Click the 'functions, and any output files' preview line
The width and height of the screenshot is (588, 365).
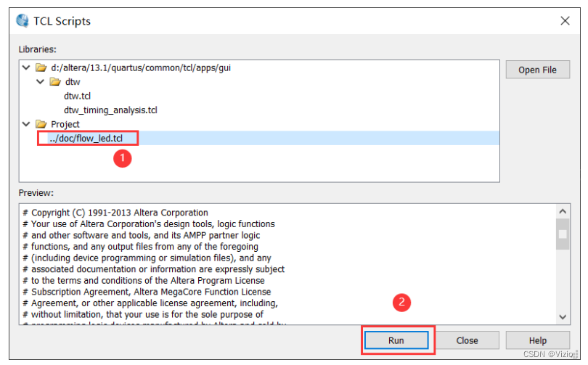(x=140, y=246)
